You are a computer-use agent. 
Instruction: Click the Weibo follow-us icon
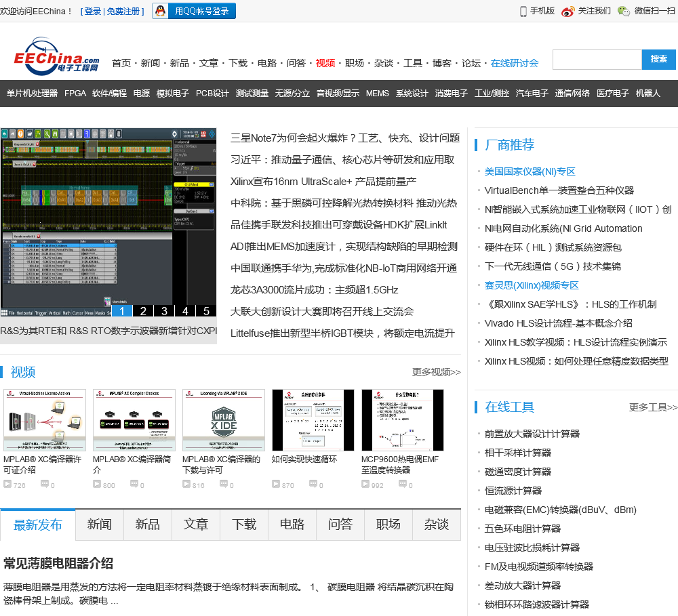[x=568, y=12]
